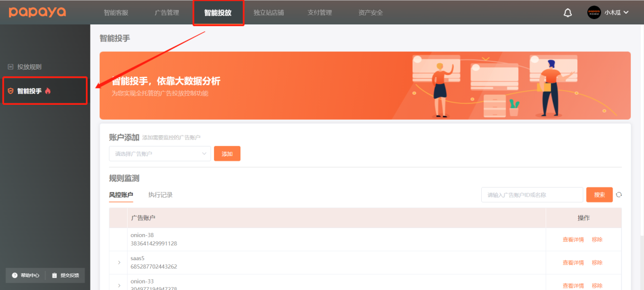Open the 支付管理 top menu

320,13
